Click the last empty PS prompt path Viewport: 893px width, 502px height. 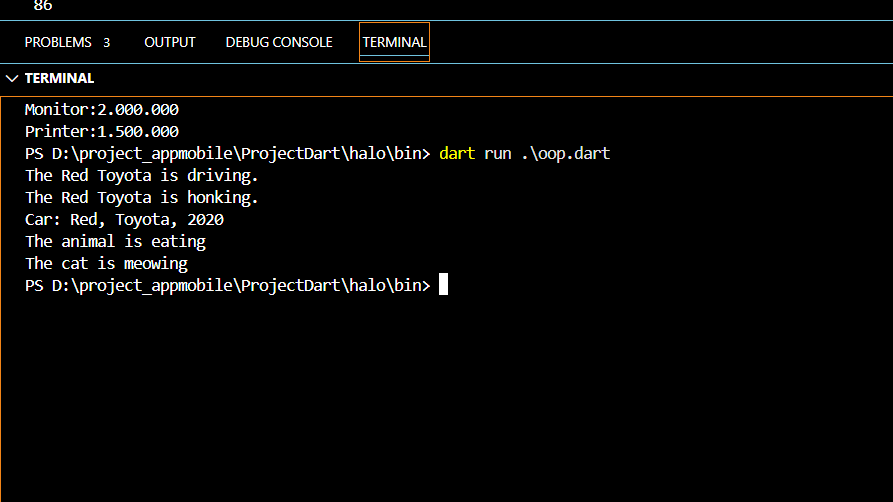[x=227, y=286]
